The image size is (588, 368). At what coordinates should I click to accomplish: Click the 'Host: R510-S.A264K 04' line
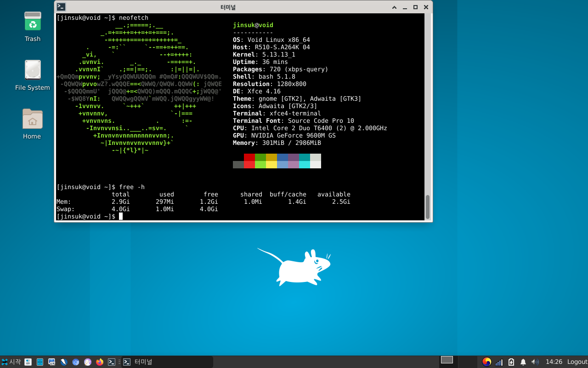271,47
